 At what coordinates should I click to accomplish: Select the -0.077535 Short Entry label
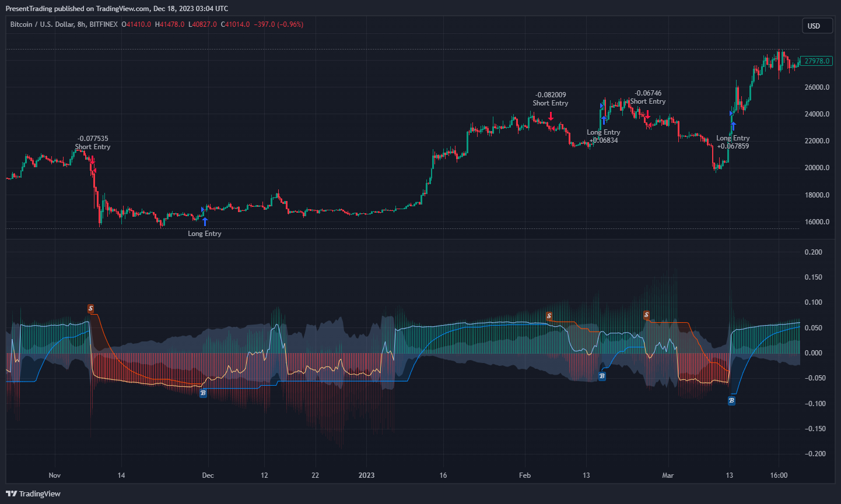[93, 143]
